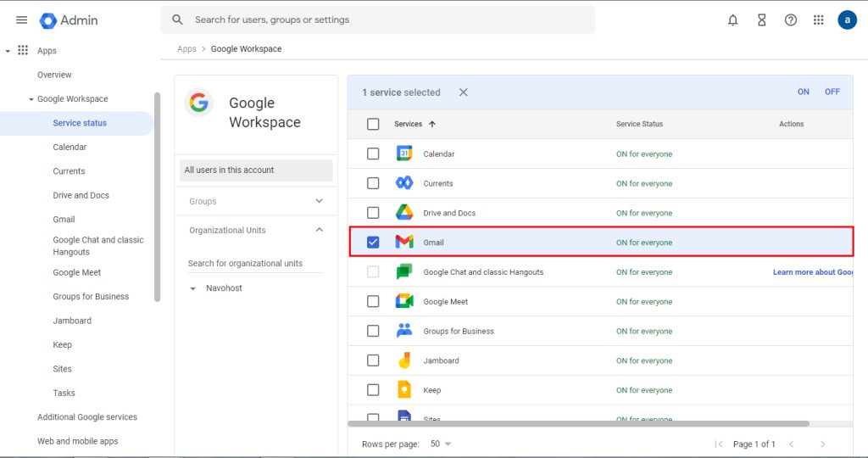The width and height of the screenshot is (868, 458).
Task: Open the tasks hourglass icon
Action: (762, 20)
